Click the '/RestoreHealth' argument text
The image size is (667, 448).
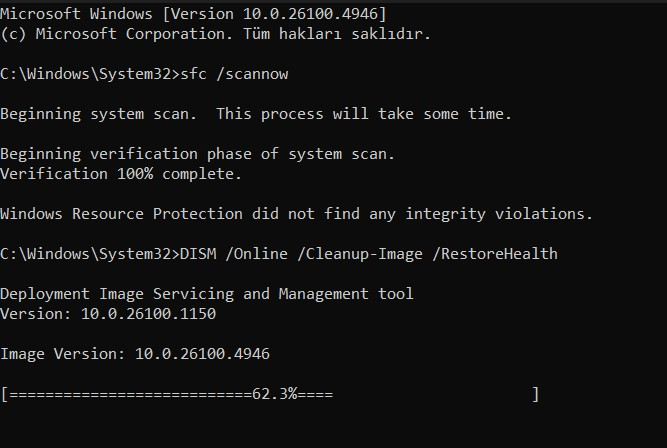(x=495, y=254)
